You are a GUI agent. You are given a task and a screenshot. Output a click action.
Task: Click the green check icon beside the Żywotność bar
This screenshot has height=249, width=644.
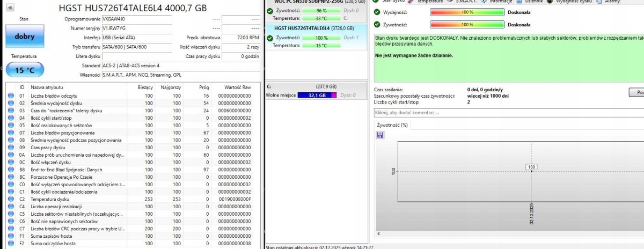click(x=377, y=25)
